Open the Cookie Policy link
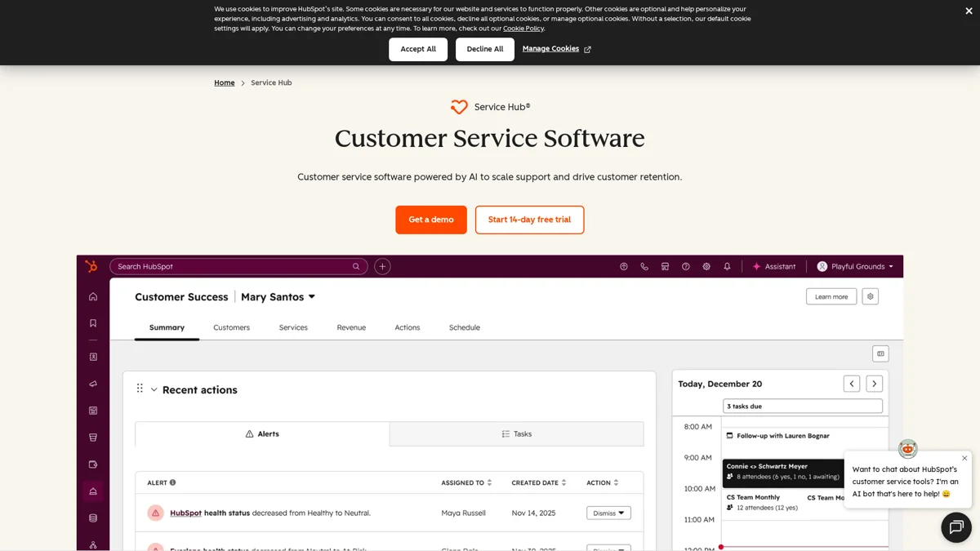Image resolution: width=980 pixels, height=551 pixels. tap(523, 29)
